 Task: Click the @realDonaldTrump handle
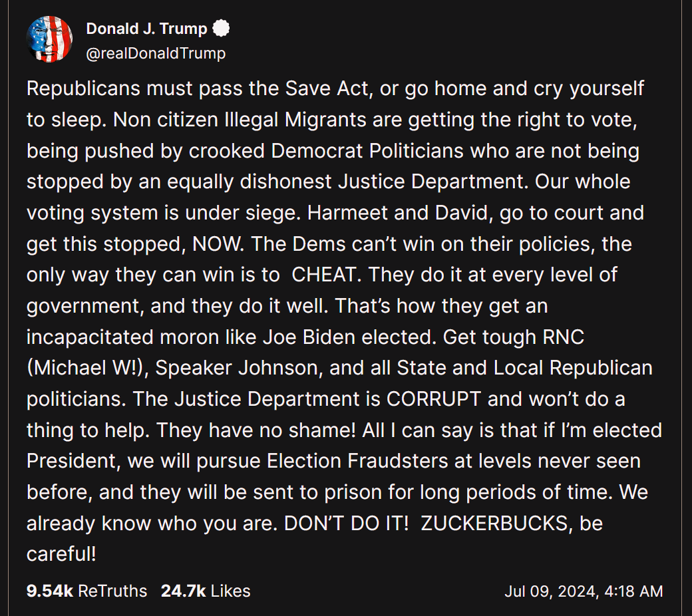(156, 53)
